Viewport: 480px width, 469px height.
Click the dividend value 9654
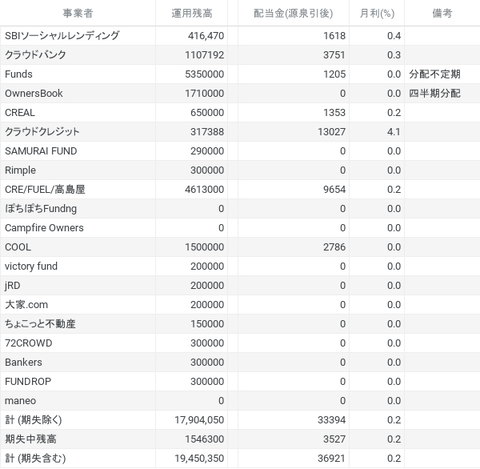point(334,189)
